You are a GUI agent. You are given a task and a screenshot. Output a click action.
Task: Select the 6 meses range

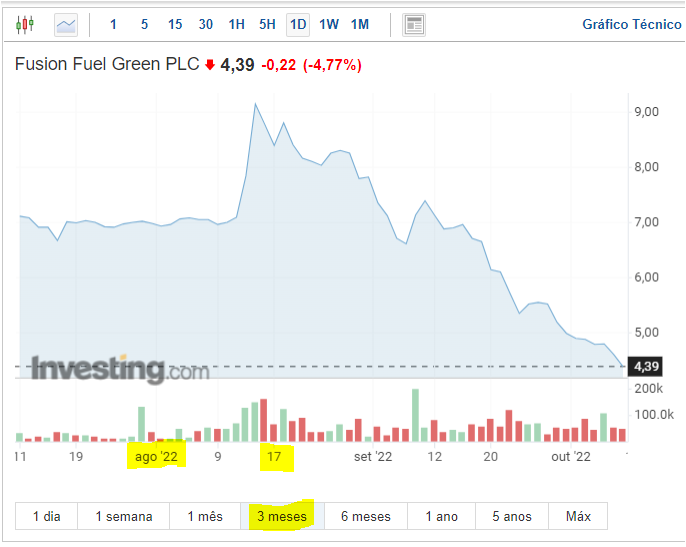366,516
